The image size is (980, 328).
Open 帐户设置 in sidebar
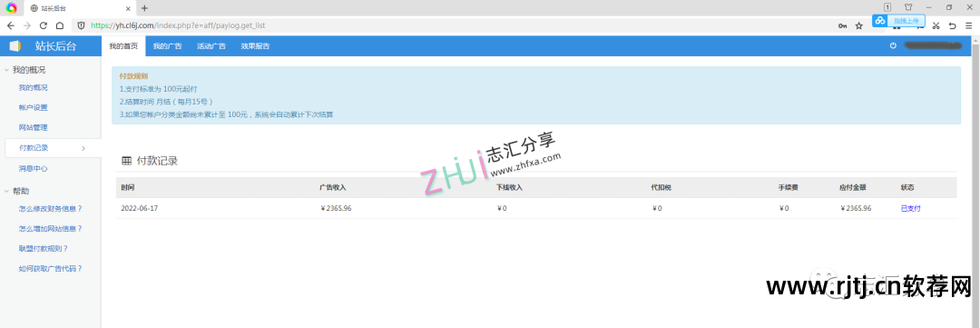34,107
